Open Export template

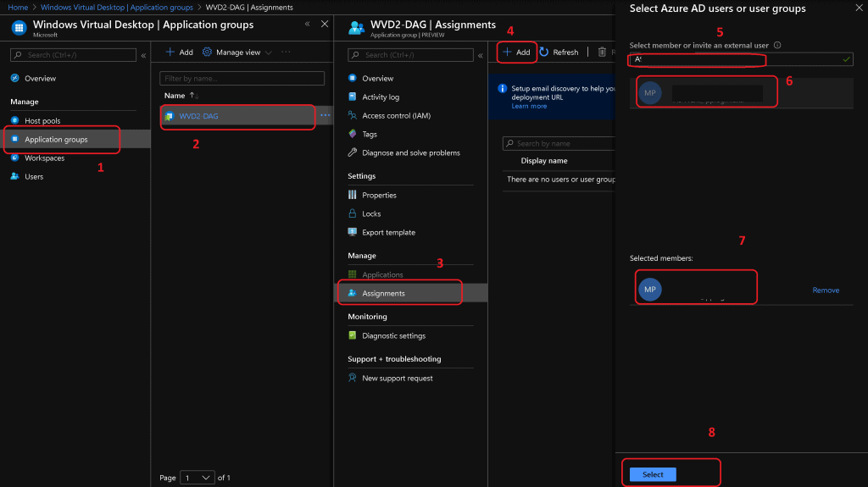click(388, 233)
